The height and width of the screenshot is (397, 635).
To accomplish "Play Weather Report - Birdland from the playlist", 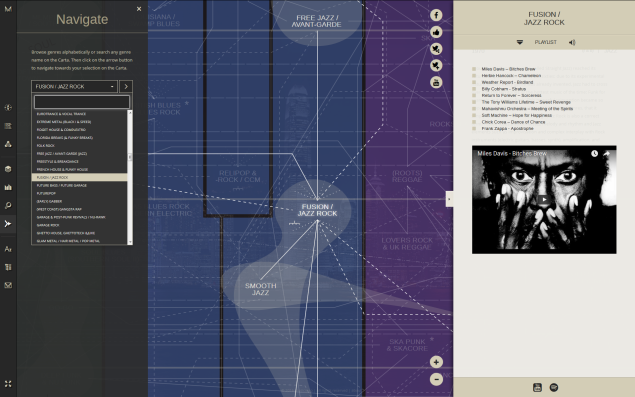I will [x=507, y=82].
